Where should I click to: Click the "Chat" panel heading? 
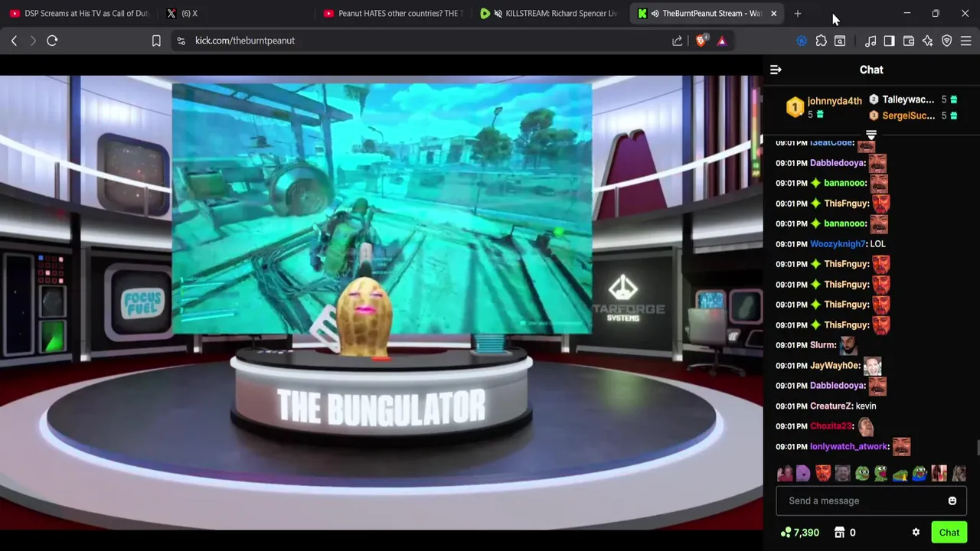[x=871, y=70]
